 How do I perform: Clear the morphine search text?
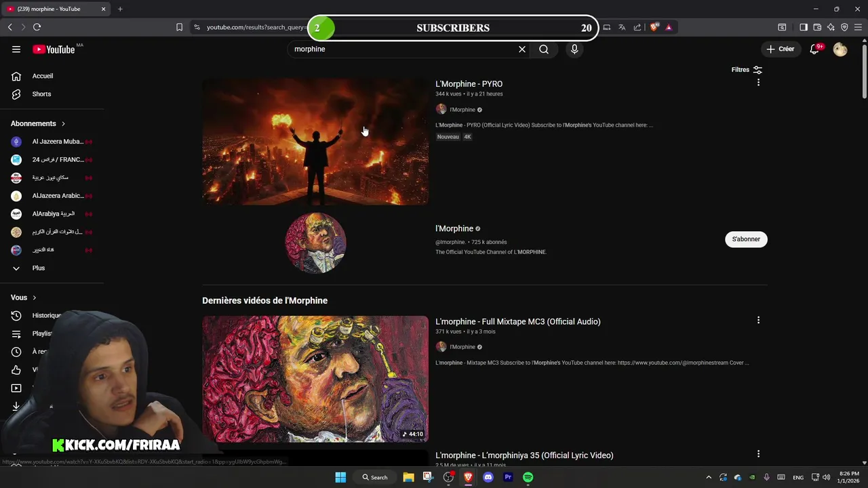click(x=522, y=49)
